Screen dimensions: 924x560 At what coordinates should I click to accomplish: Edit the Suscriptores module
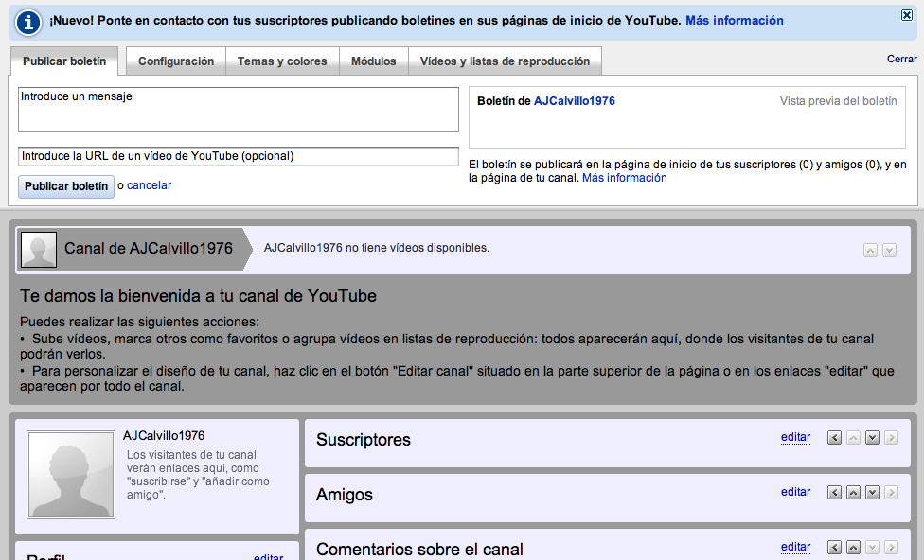click(795, 437)
